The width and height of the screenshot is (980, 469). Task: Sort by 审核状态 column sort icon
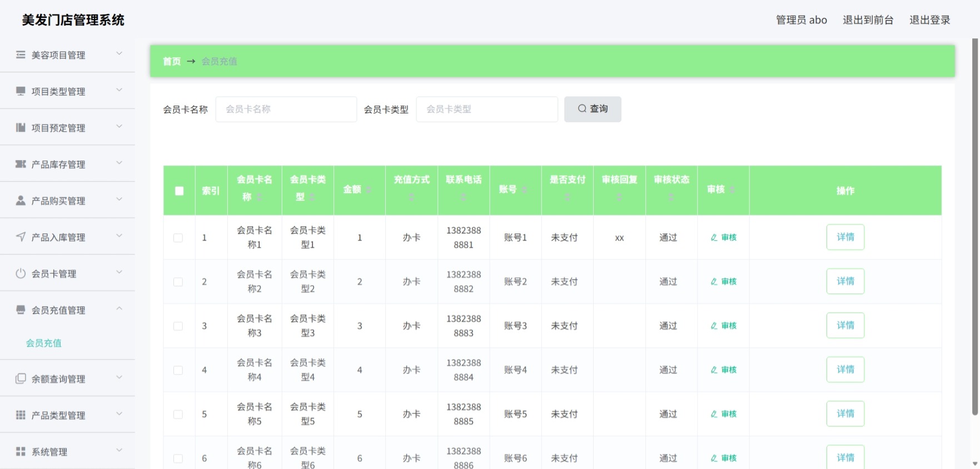click(x=671, y=197)
